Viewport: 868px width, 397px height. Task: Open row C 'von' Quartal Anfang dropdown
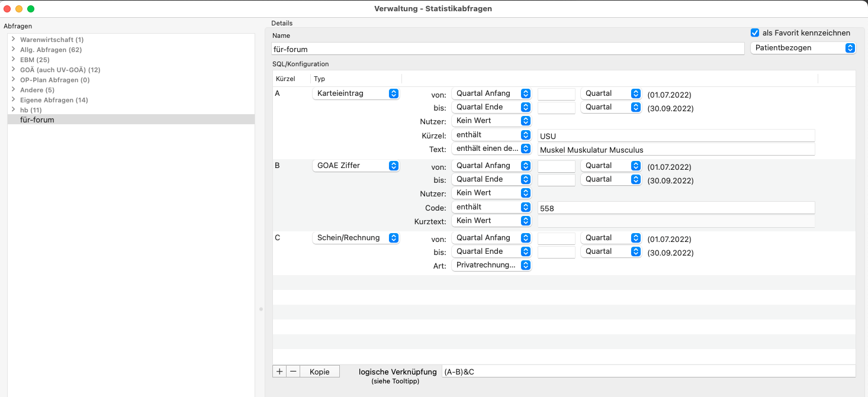tap(491, 238)
